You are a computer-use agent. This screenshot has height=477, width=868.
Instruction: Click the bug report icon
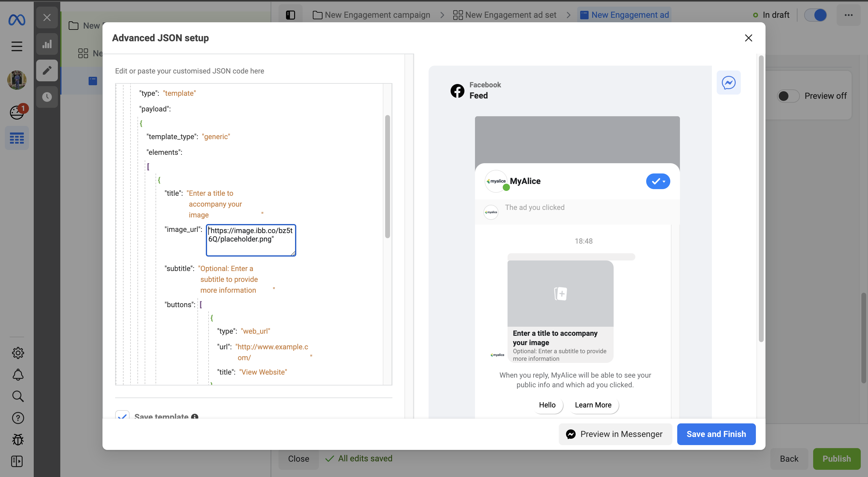[x=18, y=439]
